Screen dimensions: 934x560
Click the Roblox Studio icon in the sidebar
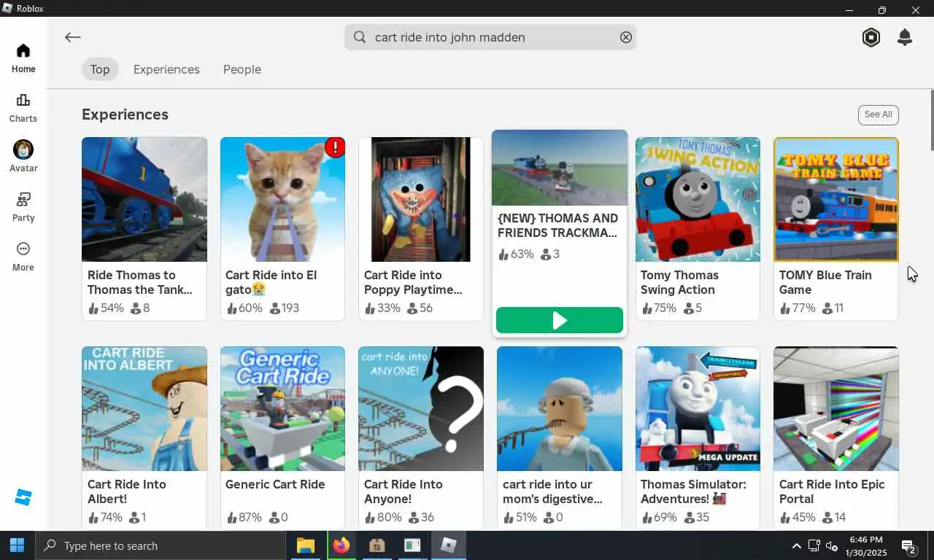click(x=23, y=497)
